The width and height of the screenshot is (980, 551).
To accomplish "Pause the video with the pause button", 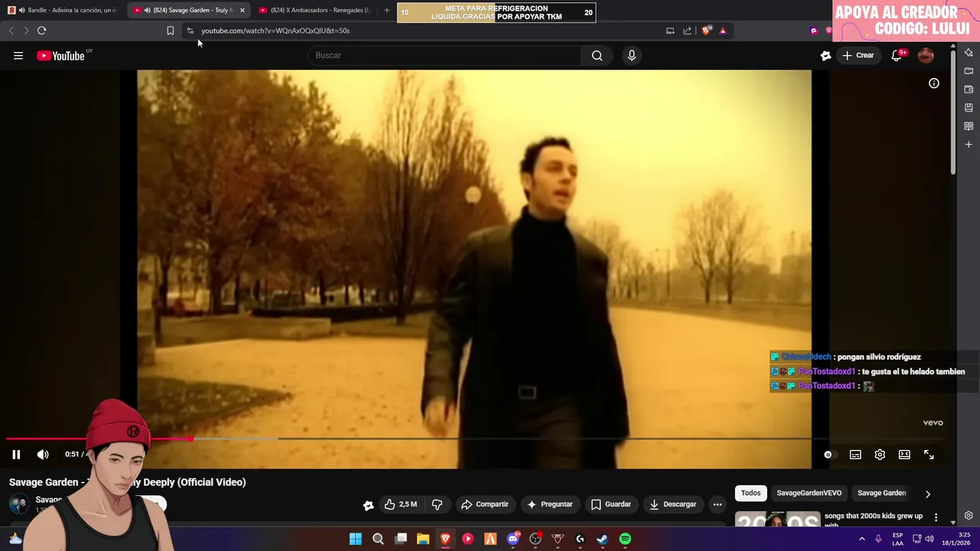I will pos(16,455).
